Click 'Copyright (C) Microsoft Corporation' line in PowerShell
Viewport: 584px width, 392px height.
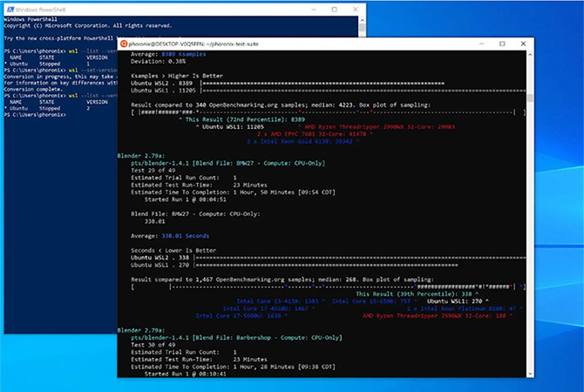point(88,25)
